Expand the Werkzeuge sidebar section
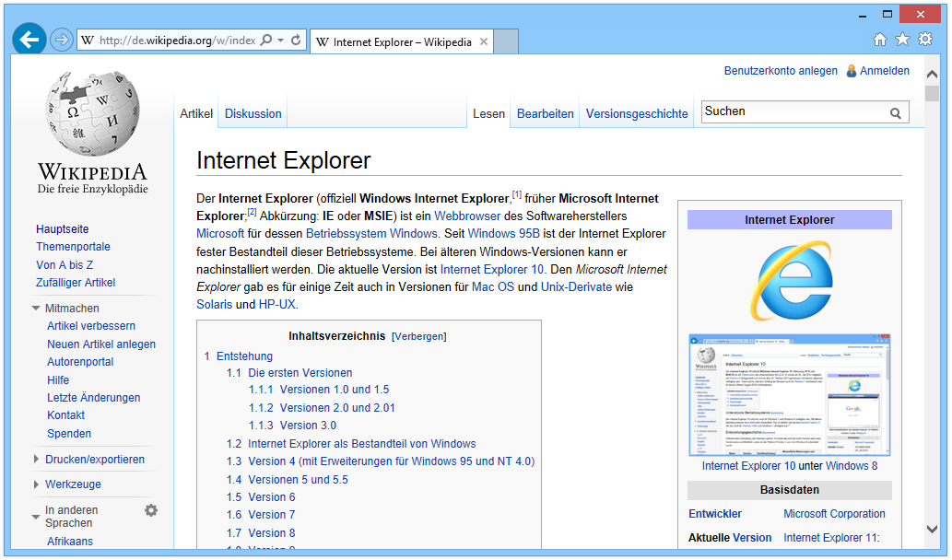 click(x=73, y=484)
